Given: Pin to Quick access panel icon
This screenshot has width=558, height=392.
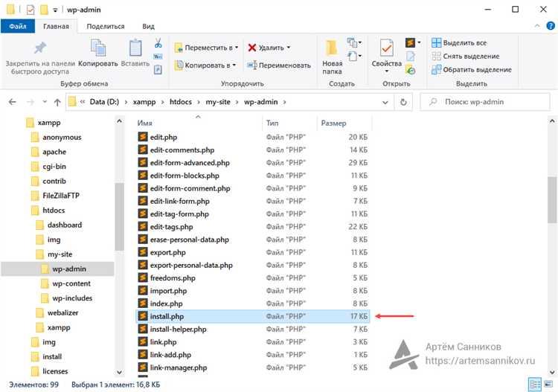Looking at the screenshot, I should [x=40, y=48].
